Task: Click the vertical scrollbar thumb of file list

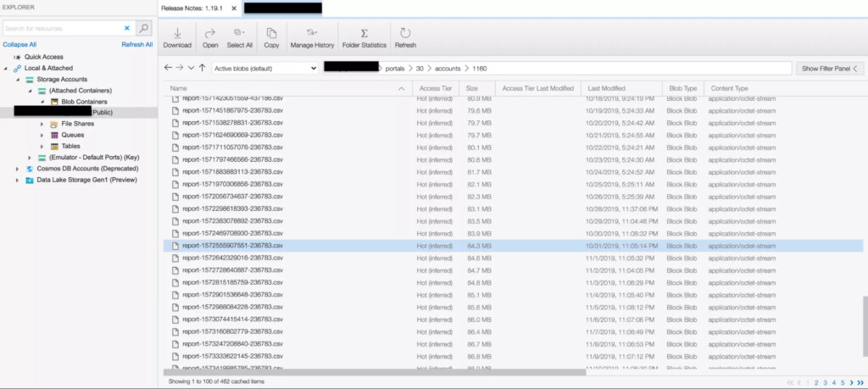Action: point(865,326)
